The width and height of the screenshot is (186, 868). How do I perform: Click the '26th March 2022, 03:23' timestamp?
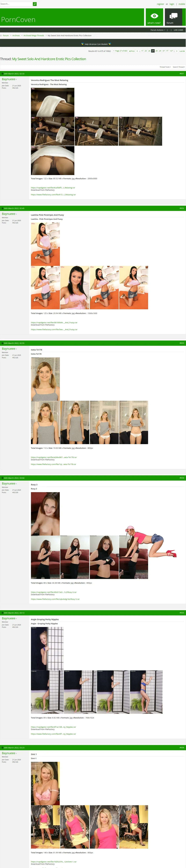click(x=14, y=747)
